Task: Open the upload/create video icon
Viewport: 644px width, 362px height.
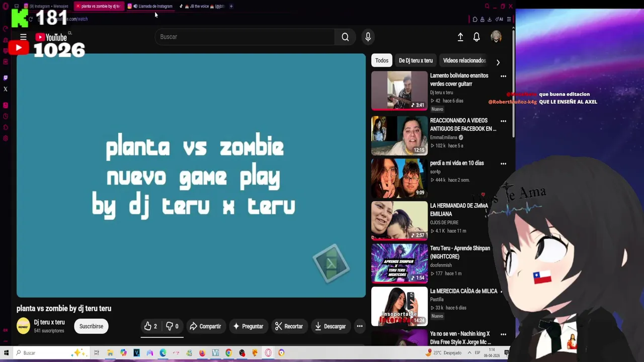Action: click(460, 37)
